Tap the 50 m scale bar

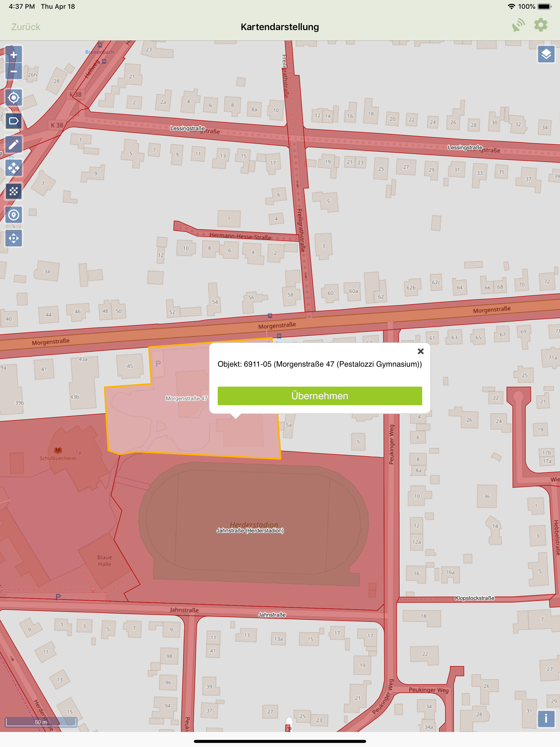(x=41, y=722)
